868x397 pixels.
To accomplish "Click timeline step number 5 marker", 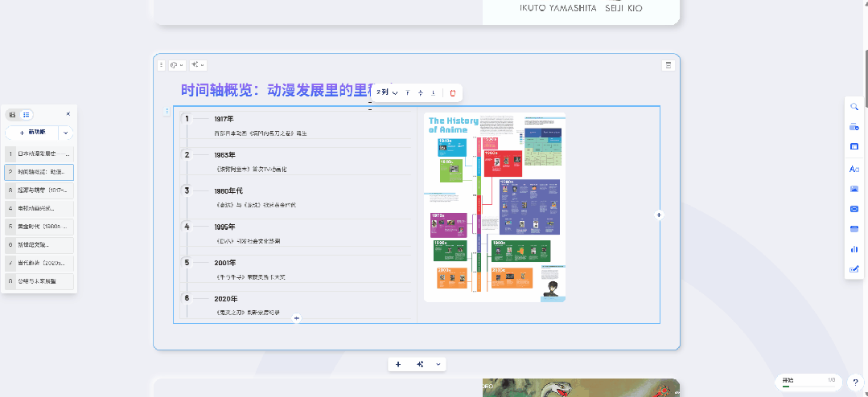I will (187, 262).
